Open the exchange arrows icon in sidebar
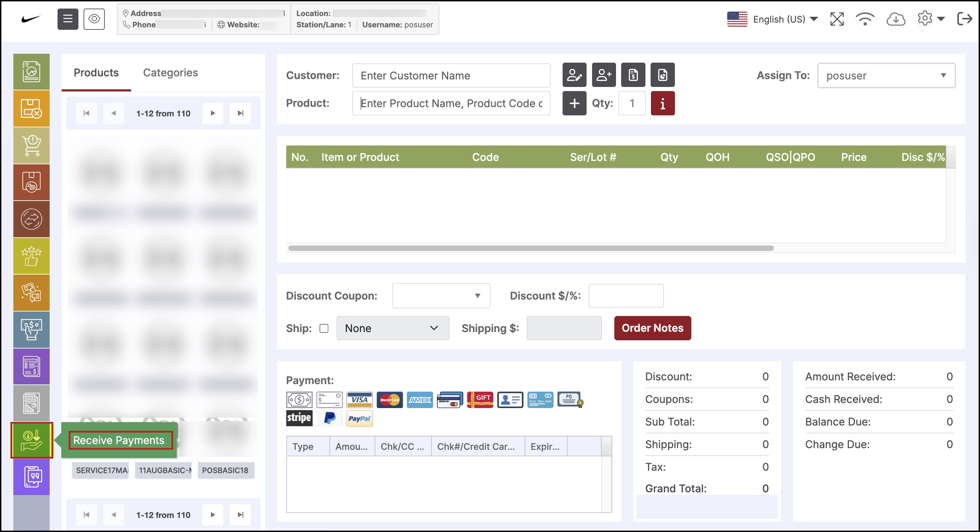This screenshot has width=980, height=532. [31, 219]
